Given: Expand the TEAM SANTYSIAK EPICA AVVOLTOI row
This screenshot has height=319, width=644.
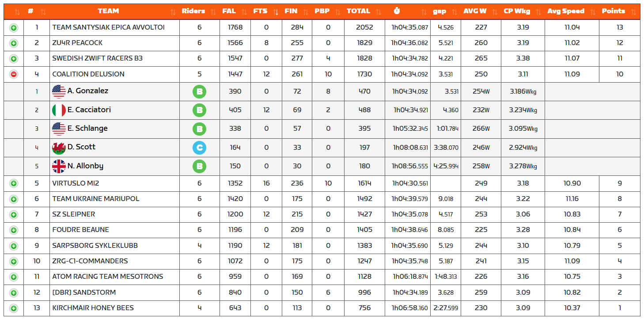Looking at the screenshot, I should click(14, 28).
